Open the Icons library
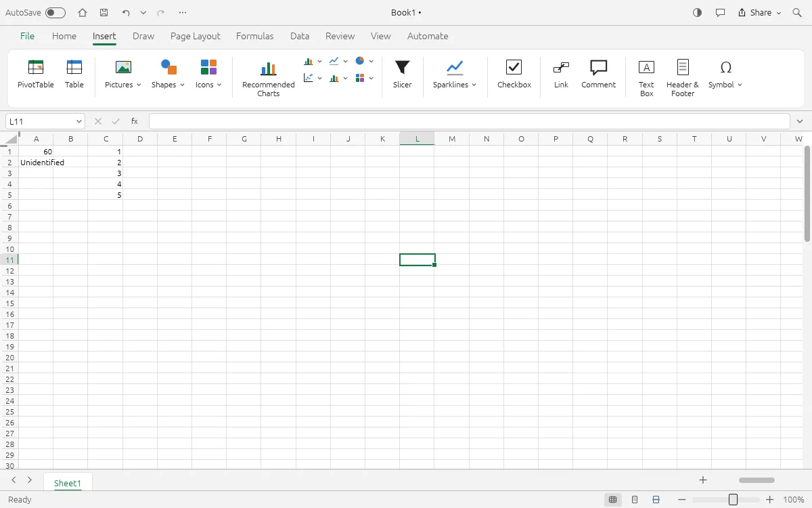The height and width of the screenshot is (508, 812). point(208,74)
